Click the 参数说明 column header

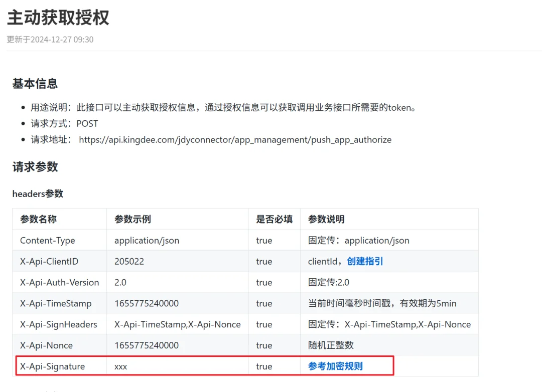(x=326, y=220)
